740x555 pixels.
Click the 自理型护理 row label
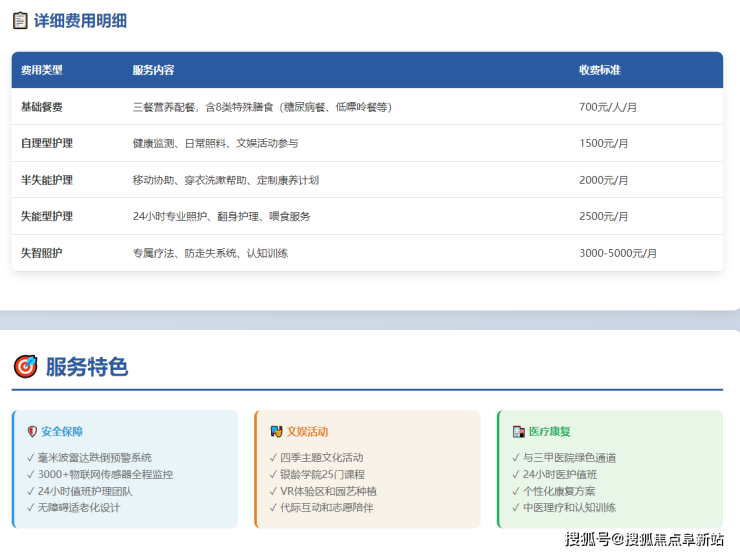(x=47, y=143)
